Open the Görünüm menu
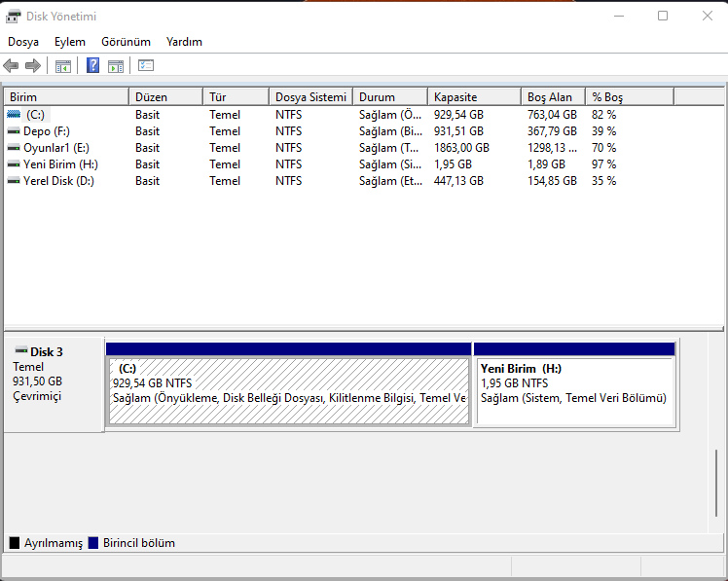Viewport: 728px width, 581px height. click(x=126, y=42)
